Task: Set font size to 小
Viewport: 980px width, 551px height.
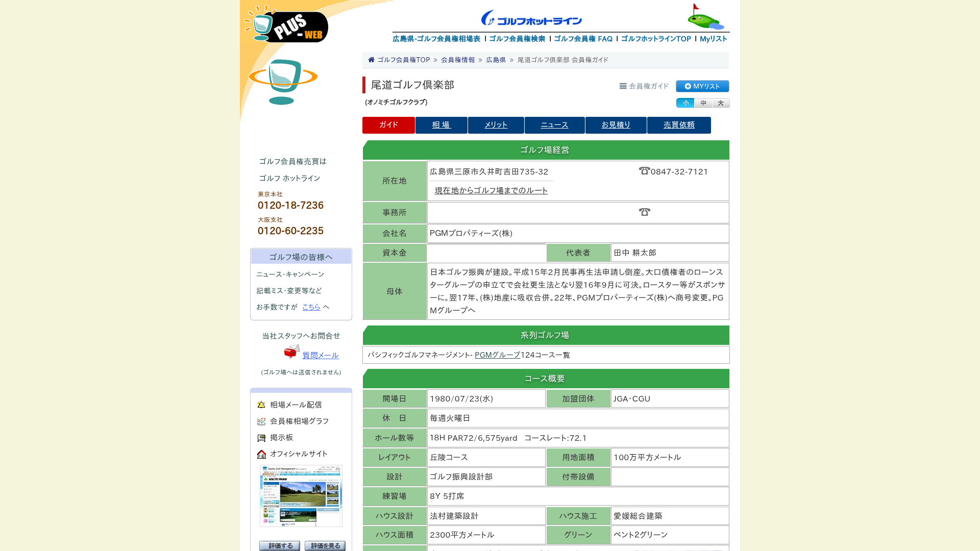Action: (685, 103)
